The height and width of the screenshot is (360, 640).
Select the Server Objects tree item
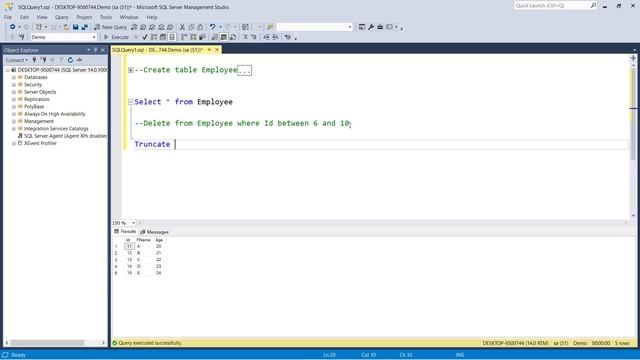(40, 92)
